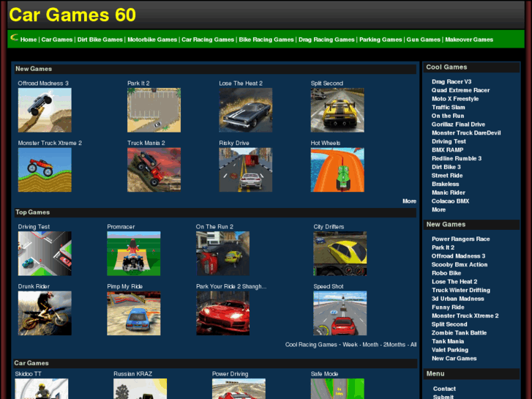The width and height of the screenshot is (532, 399).
Task: Open the Monster Truck Xtreme 2 thumbnail
Action: tap(45, 170)
